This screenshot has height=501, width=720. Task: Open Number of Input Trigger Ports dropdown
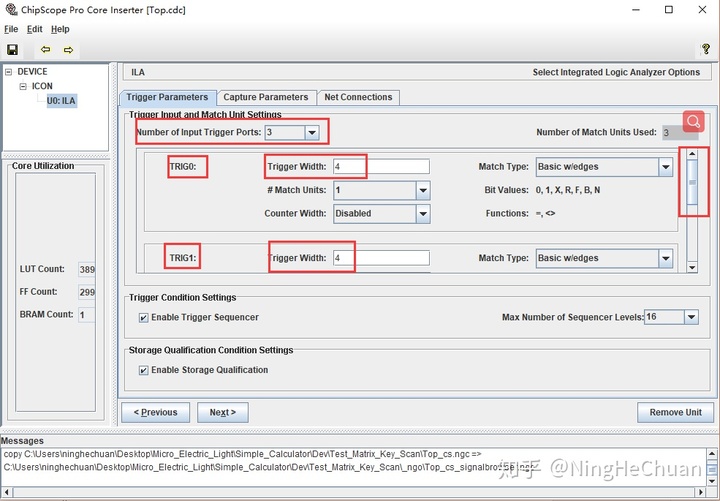tap(312, 133)
